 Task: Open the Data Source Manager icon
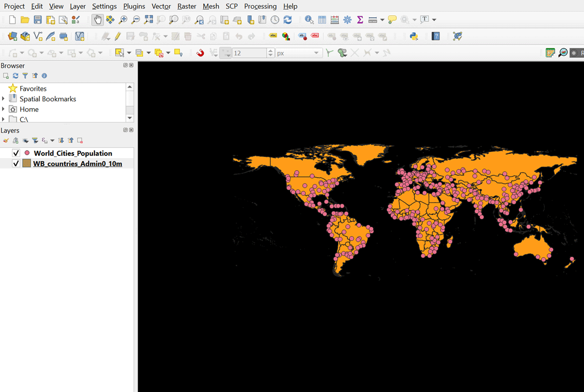point(12,37)
